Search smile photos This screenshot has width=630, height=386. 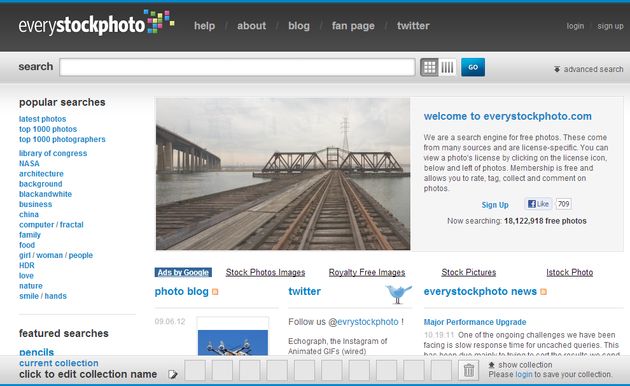[29, 296]
